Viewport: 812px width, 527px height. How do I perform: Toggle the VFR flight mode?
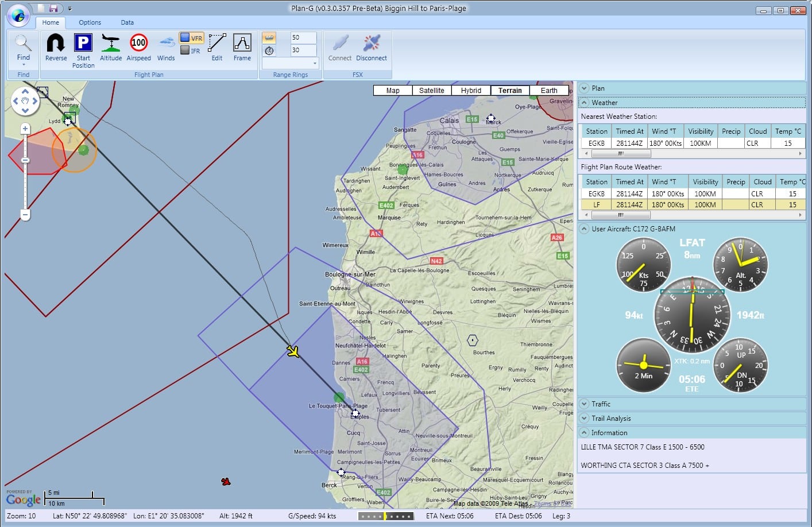191,38
